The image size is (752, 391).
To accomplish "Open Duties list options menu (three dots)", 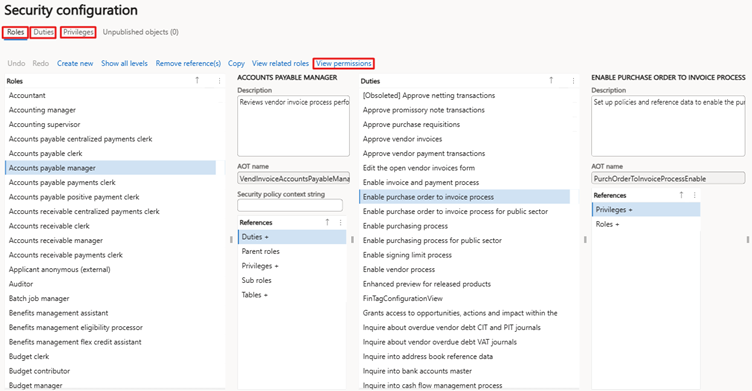I will point(573,81).
